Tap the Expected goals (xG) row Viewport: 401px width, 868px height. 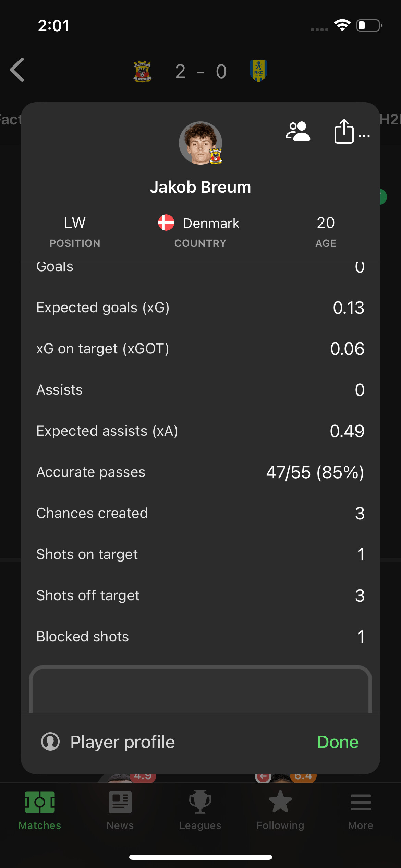(200, 308)
